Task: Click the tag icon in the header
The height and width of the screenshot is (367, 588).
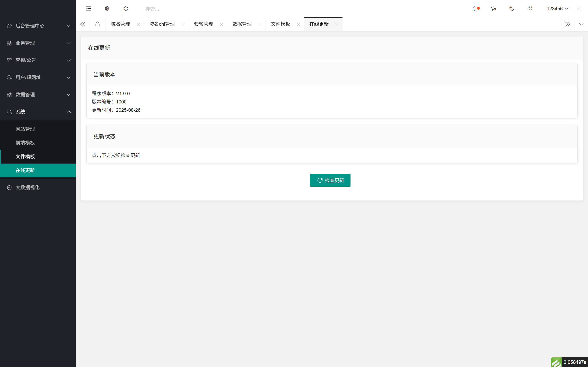Action: point(512,8)
